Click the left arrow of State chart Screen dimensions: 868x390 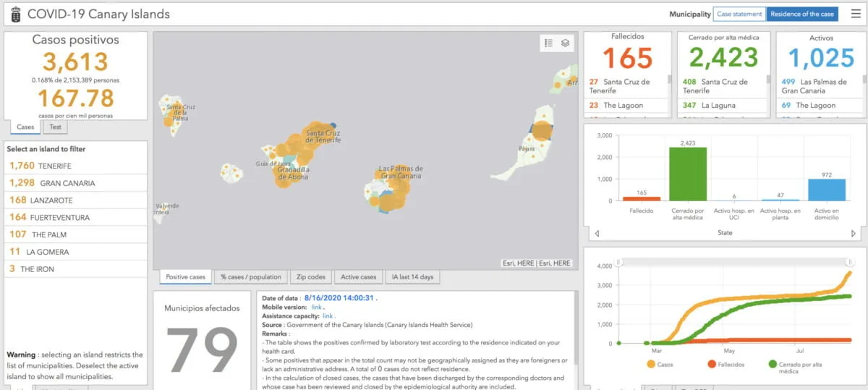(597, 233)
